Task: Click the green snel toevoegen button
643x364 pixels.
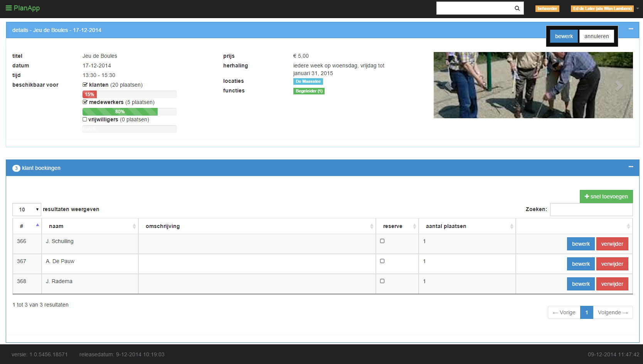Action: point(606,196)
